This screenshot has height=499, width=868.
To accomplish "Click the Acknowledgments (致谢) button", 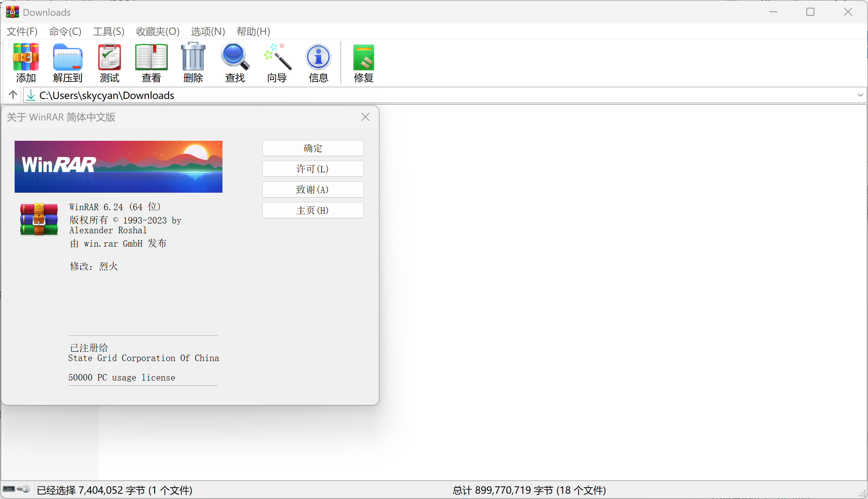I will 313,189.
